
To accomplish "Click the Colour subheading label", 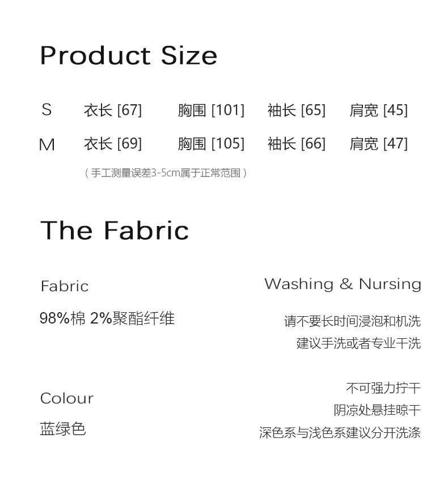I will tap(67, 398).
